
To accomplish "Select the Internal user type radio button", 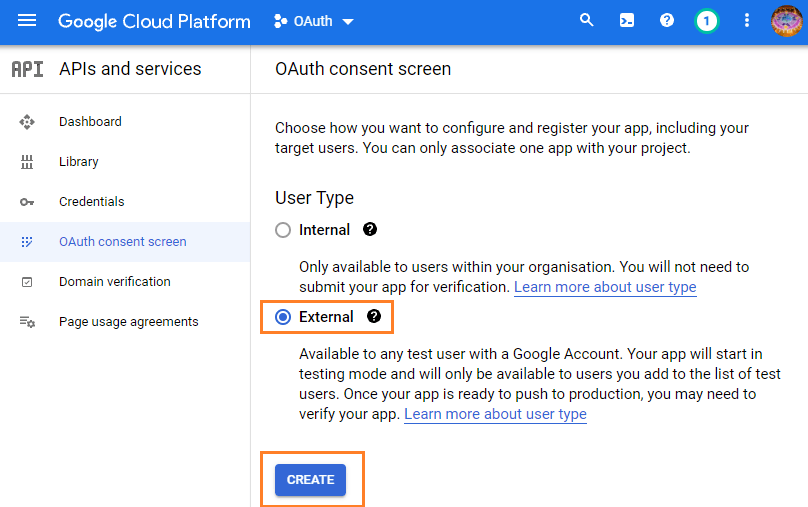I will 283,230.
